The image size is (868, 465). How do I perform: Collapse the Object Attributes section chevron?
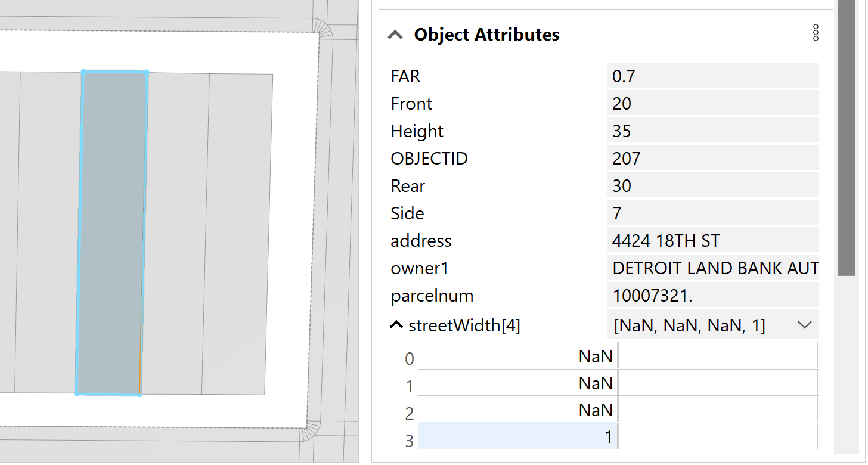tap(395, 34)
